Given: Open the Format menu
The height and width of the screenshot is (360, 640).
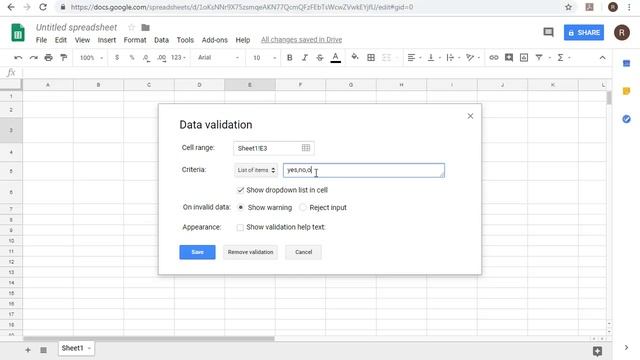Looking at the screenshot, I should pyautogui.click(x=135, y=40).
